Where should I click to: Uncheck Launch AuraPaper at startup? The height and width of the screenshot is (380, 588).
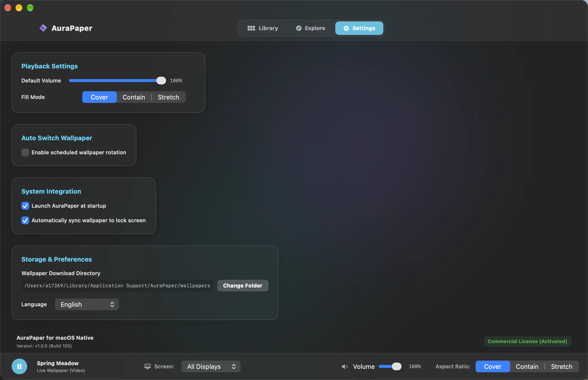tap(25, 206)
